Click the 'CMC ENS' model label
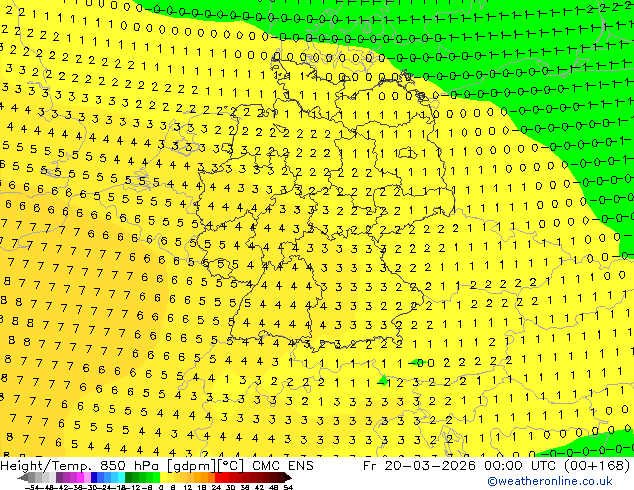Viewport: 634px width, 490px height. 283,466
